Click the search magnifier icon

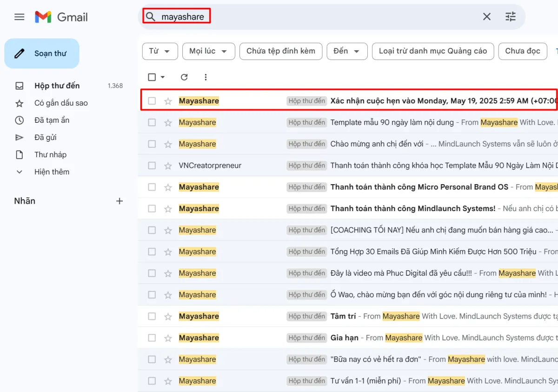(x=150, y=17)
